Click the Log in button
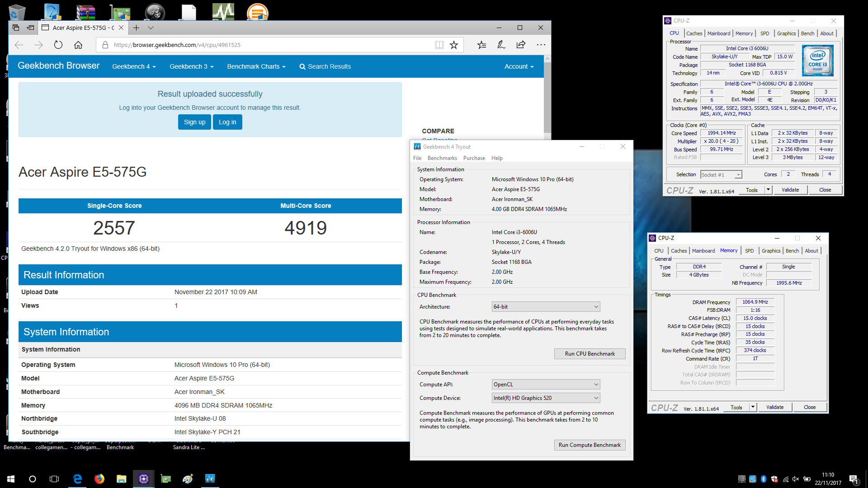868x488 pixels. 227,122
